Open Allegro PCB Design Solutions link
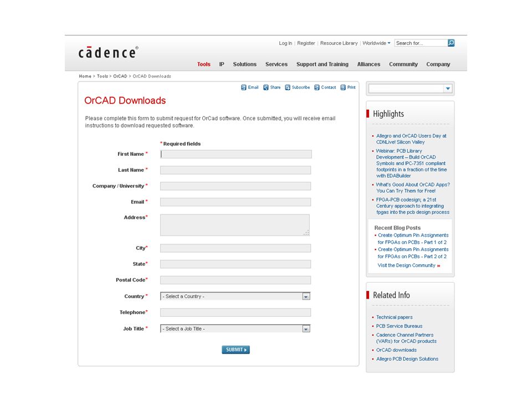Viewport: 532px width, 399px height. (x=407, y=359)
